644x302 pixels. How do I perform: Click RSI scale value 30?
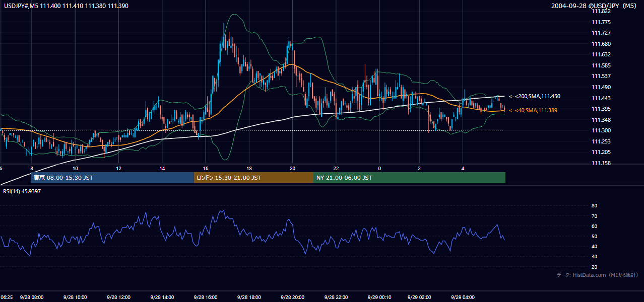pyautogui.click(x=594, y=257)
